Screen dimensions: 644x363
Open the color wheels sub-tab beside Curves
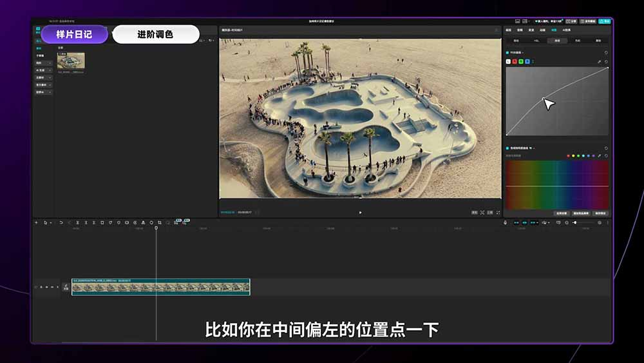point(578,41)
